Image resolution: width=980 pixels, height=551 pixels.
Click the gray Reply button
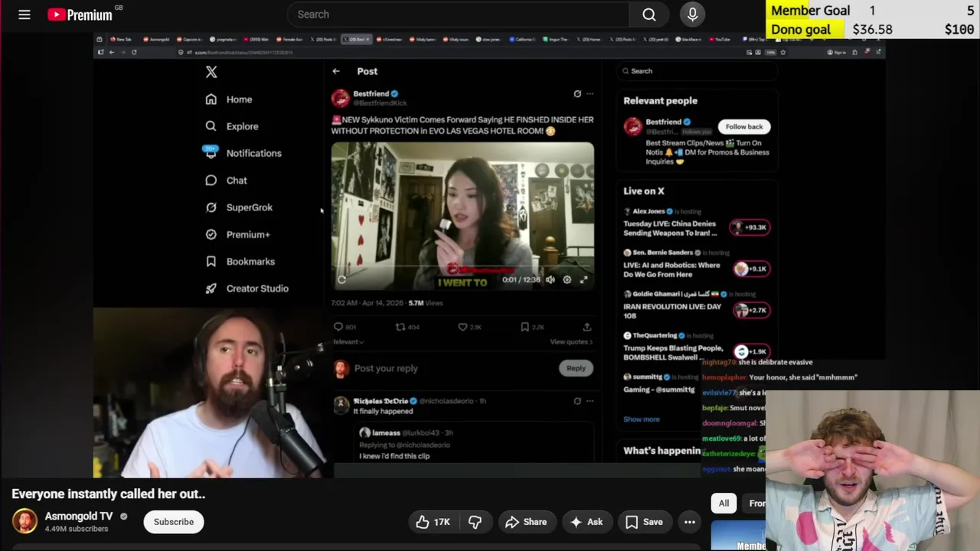pyautogui.click(x=576, y=368)
